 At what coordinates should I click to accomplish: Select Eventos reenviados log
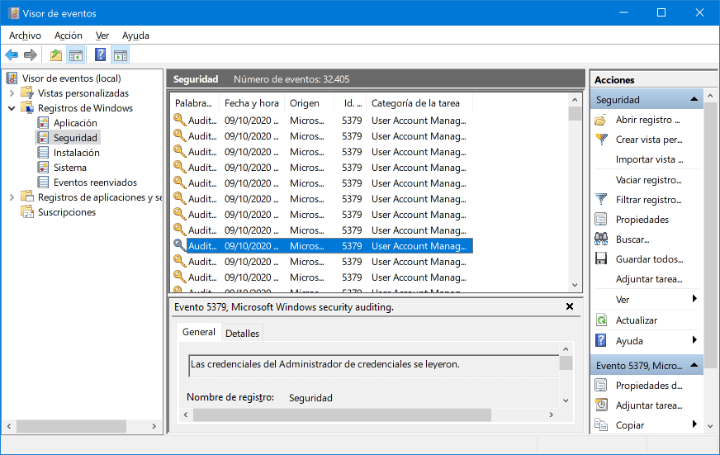[95, 182]
